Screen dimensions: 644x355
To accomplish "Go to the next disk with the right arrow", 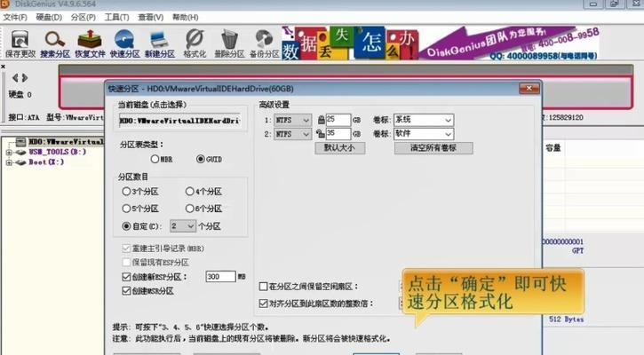I will tap(25, 77).
